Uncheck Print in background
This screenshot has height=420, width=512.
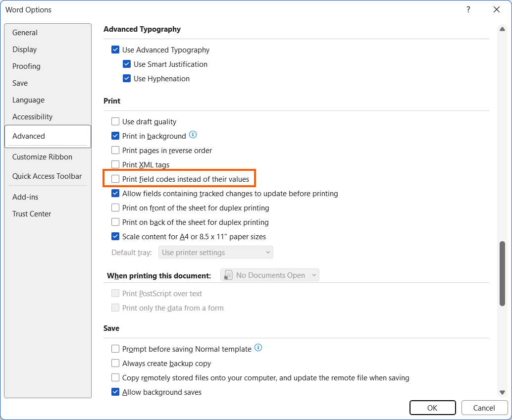pyautogui.click(x=115, y=136)
